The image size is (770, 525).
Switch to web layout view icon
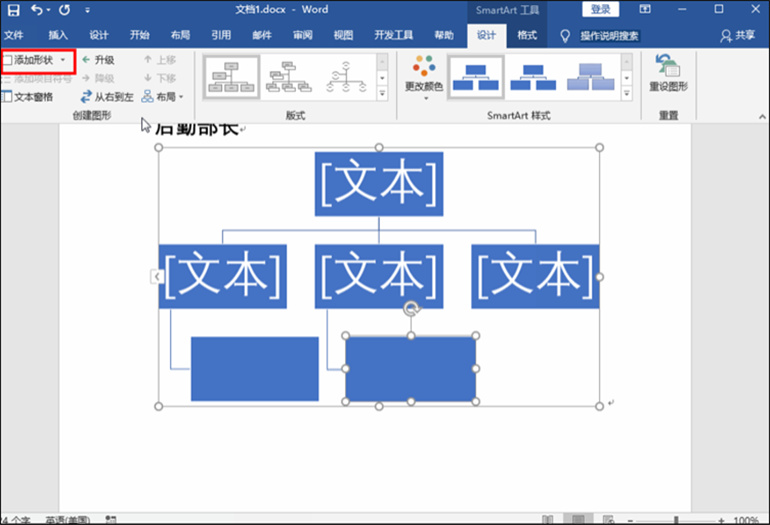click(608, 519)
